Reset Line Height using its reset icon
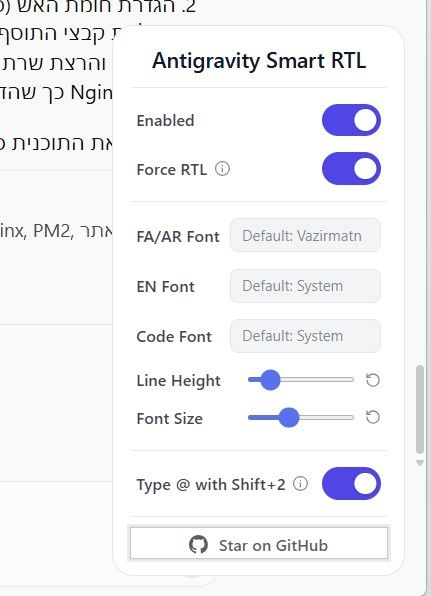The width and height of the screenshot is (431, 596). click(x=373, y=380)
